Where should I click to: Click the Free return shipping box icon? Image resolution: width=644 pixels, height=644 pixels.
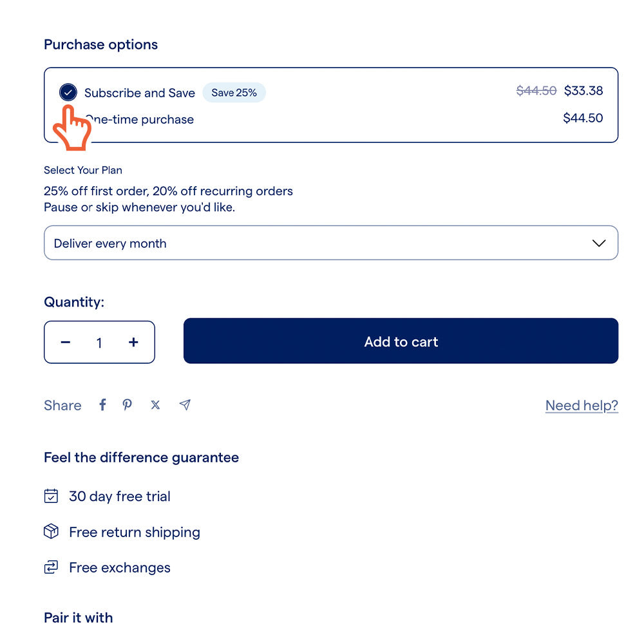click(x=51, y=532)
